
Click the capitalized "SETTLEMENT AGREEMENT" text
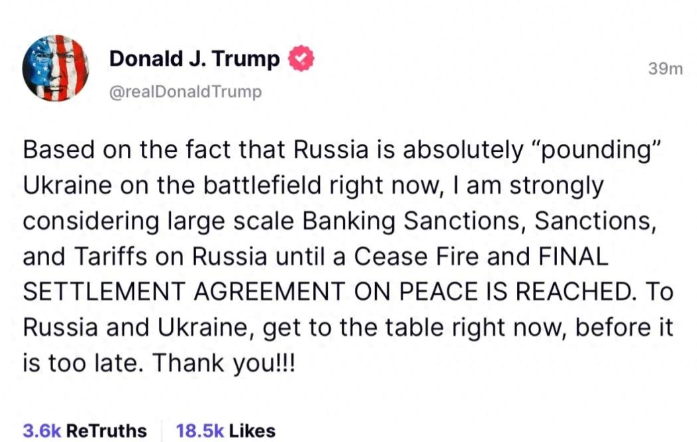pos(184,292)
